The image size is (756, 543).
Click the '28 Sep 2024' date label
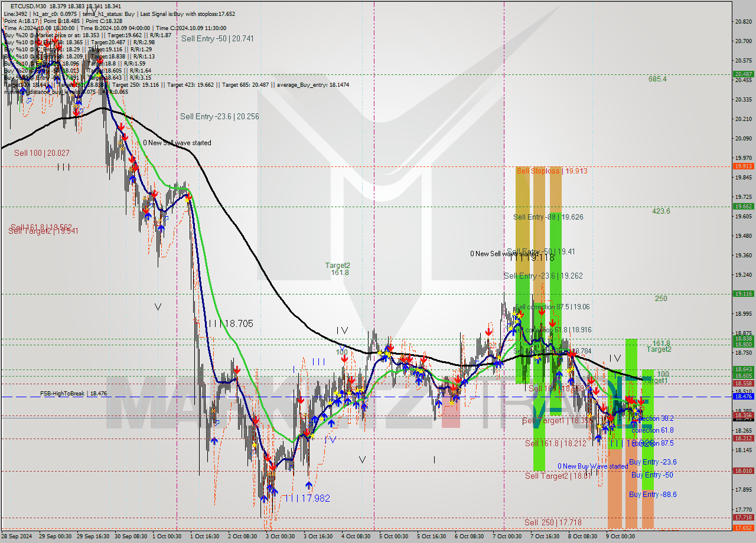click(16, 537)
